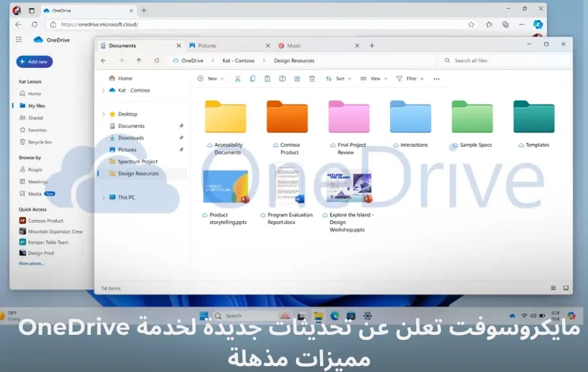The image size is (588, 372).
Task: Click the browser Copilot icon
Action: point(538,24)
